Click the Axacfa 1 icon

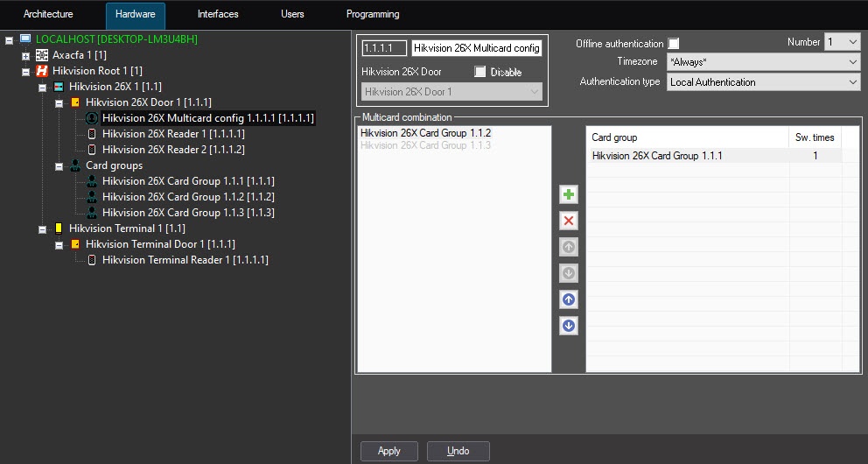click(x=42, y=55)
